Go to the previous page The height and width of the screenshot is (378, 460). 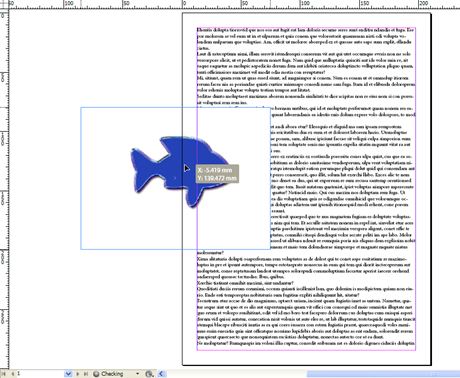pyautogui.click(x=12, y=374)
